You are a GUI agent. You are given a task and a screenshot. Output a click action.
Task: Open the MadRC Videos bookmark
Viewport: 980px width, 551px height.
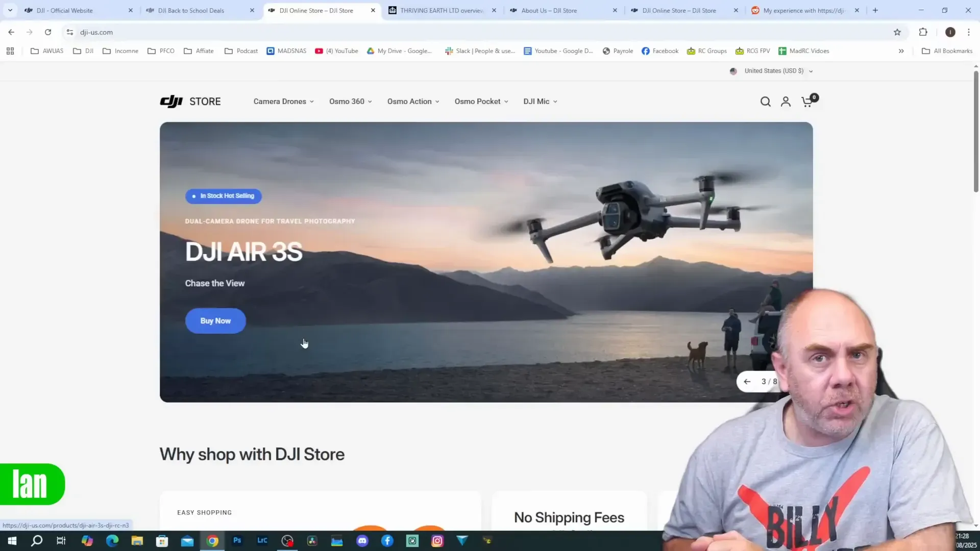803,51
